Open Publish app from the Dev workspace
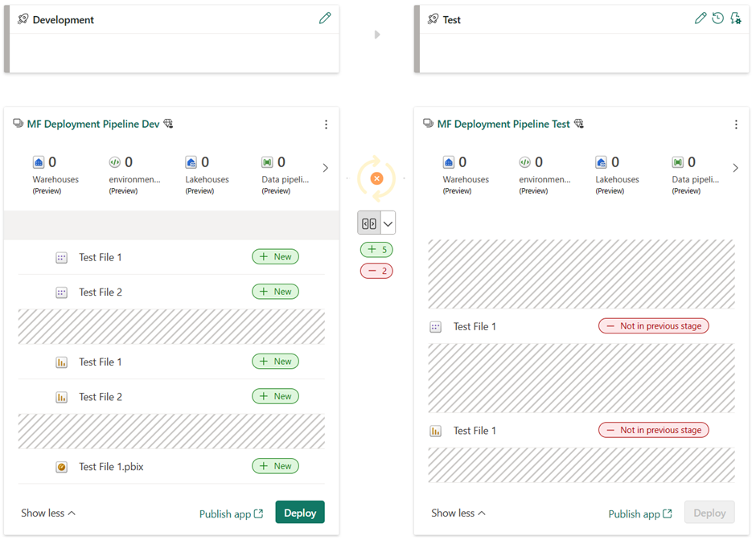 click(x=232, y=513)
